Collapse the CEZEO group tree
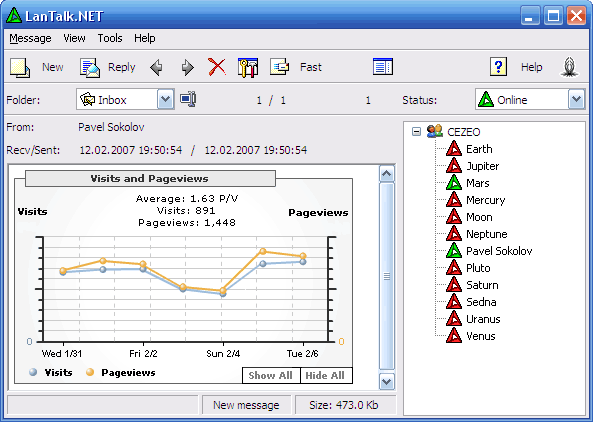593x422 pixels. (x=416, y=132)
